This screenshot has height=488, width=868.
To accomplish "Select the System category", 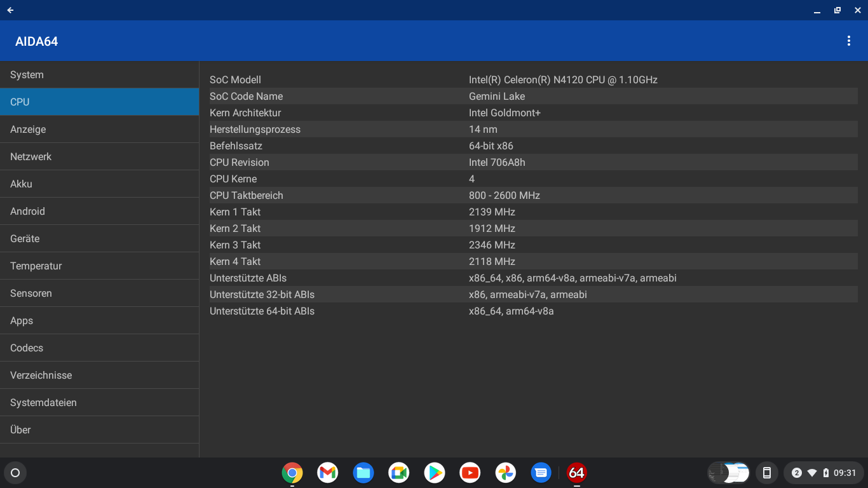I will click(x=100, y=74).
